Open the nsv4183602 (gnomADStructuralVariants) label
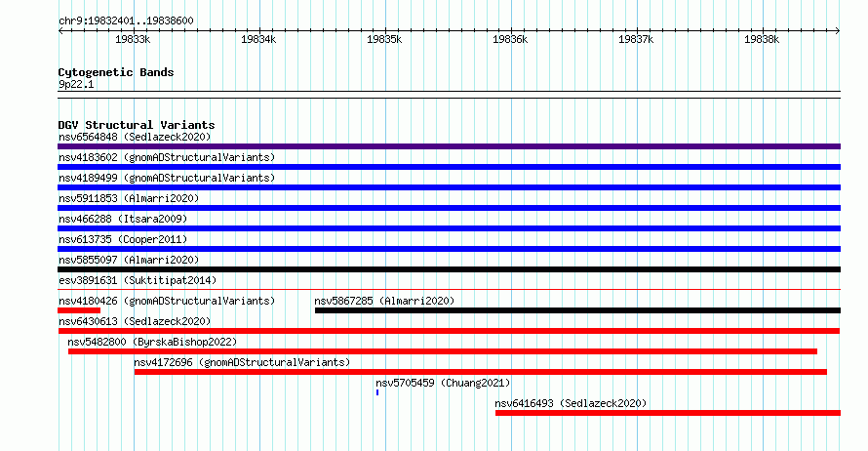 click(x=167, y=157)
